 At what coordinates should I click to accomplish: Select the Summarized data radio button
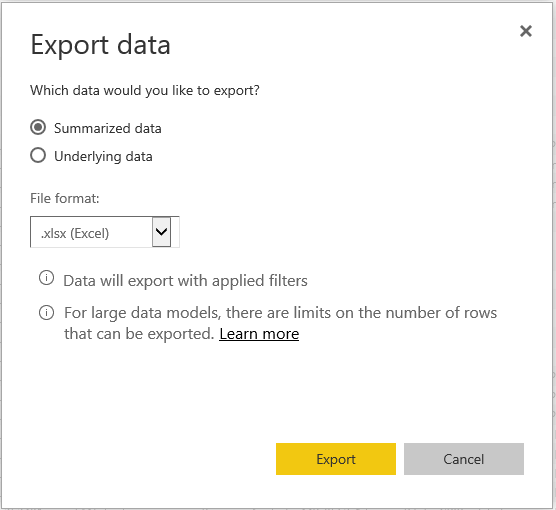click(38, 127)
